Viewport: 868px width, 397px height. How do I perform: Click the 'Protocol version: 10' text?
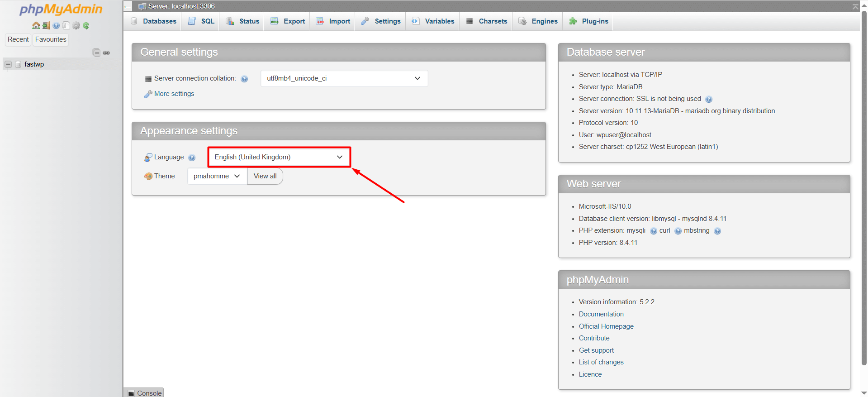[x=608, y=123]
